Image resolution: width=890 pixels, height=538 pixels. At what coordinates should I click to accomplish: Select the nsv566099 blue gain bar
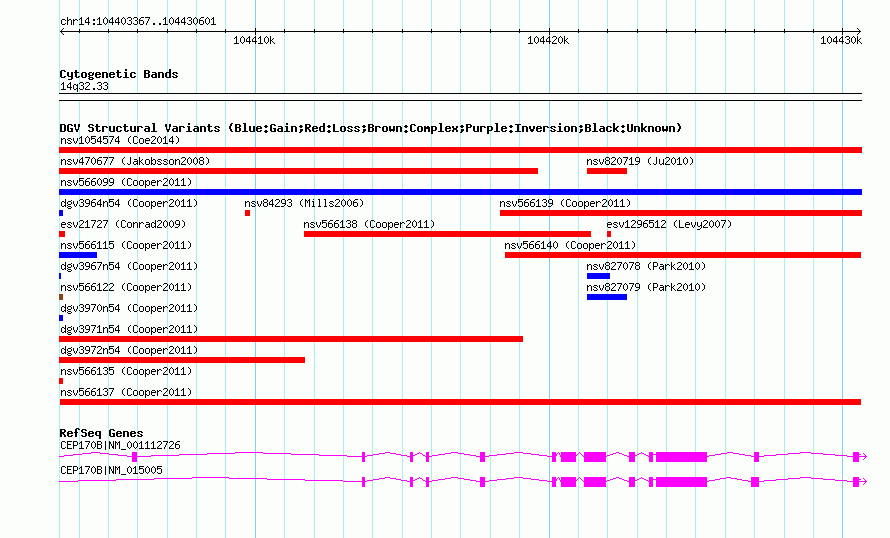pyautogui.click(x=460, y=192)
